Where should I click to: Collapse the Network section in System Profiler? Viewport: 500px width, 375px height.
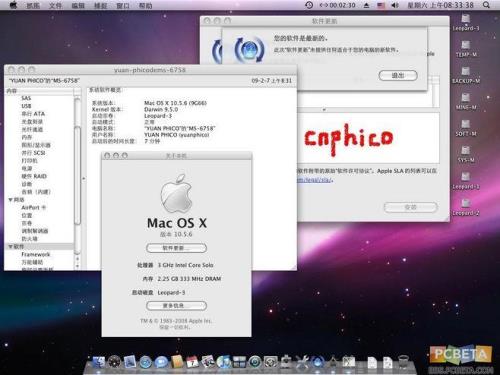[x=11, y=200]
